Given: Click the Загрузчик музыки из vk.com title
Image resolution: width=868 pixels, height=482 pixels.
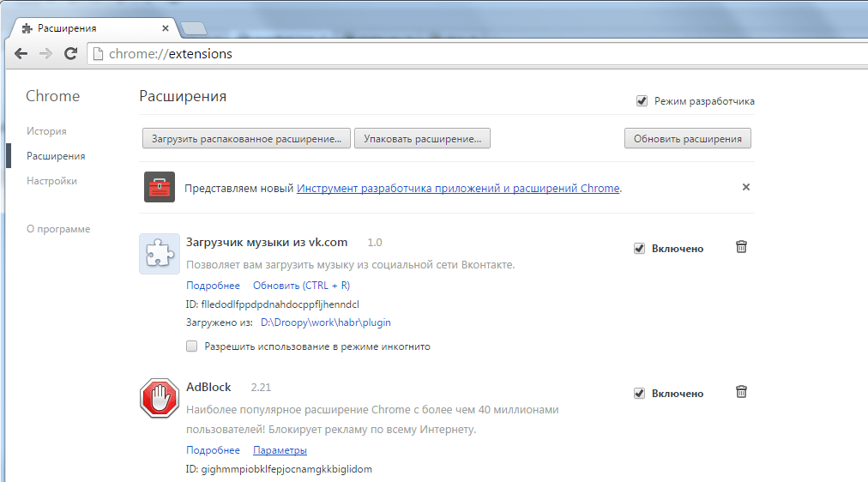Looking at the screenshot, I should click(x=267, y=242).
